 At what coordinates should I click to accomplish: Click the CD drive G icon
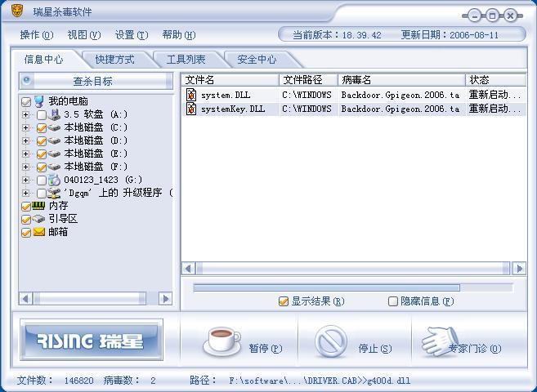coord(54,180)
